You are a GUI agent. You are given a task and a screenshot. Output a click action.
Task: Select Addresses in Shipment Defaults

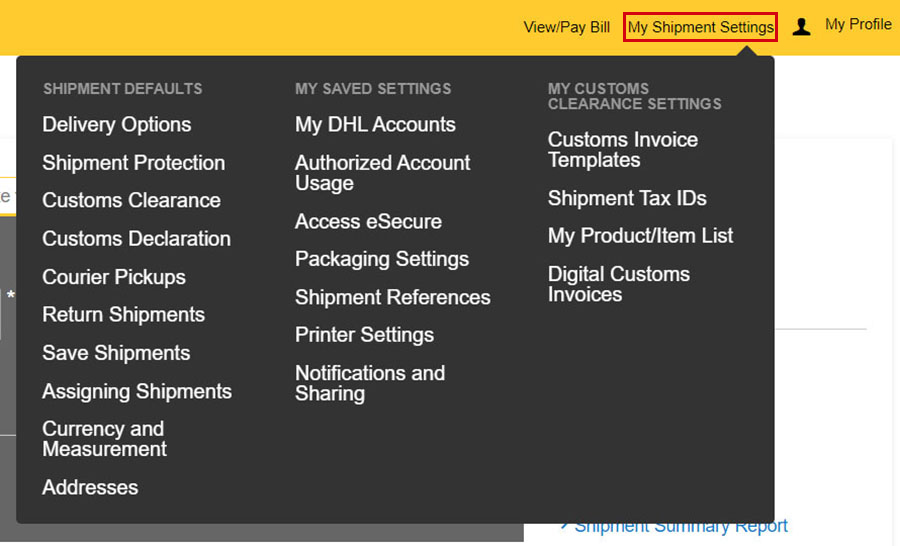click(90, 487)
